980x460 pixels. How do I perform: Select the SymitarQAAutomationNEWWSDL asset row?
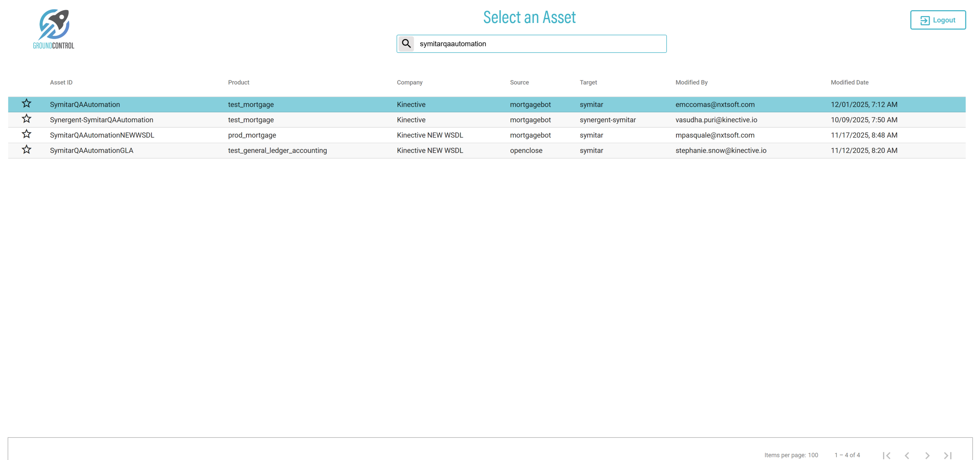click(102, 135)
